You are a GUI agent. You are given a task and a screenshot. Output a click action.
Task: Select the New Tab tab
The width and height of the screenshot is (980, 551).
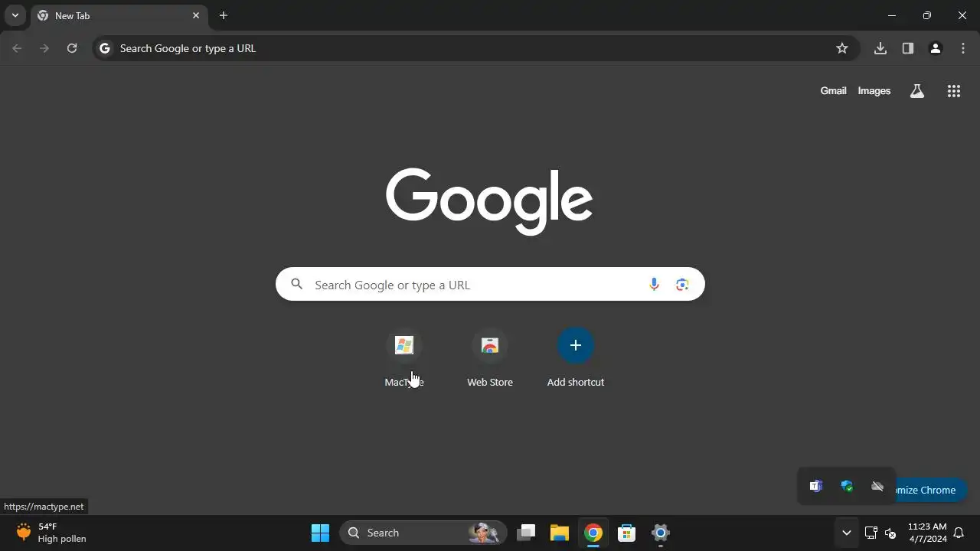tap(119, 15)
